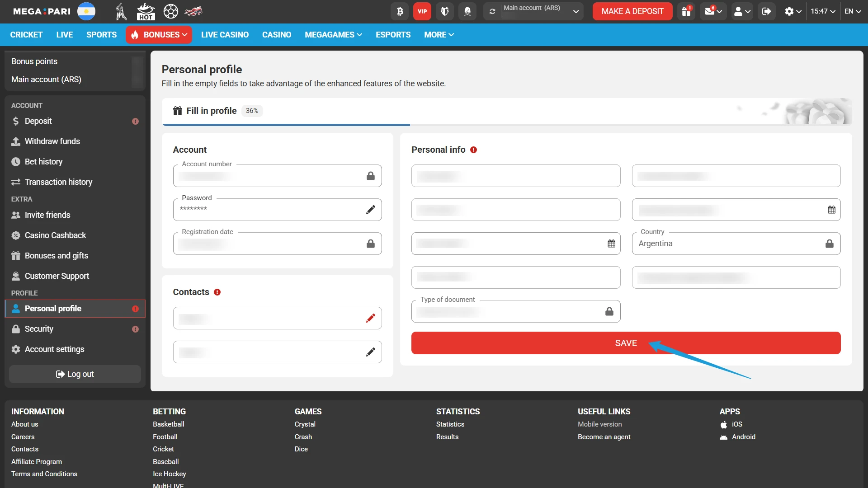Open Invite friends

[x=75, y=215]
